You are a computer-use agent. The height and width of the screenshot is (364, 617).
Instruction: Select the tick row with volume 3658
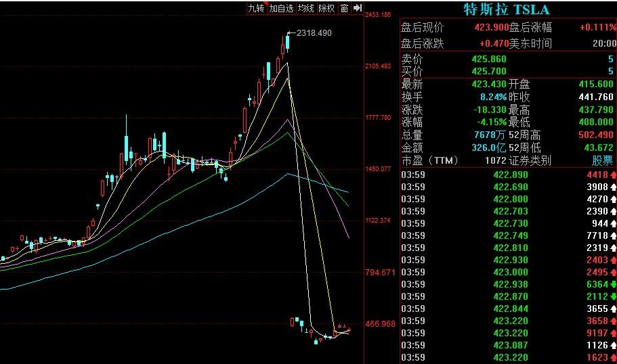point(509,321)
